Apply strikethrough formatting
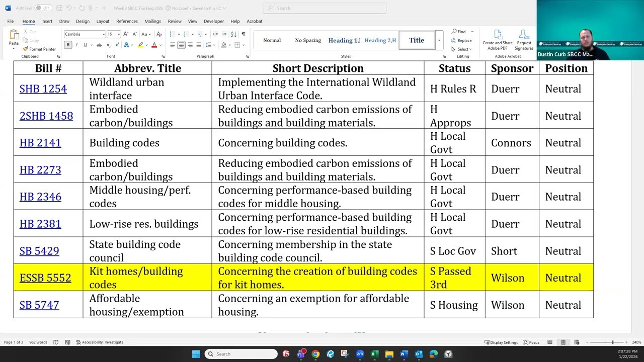The height and width of the screenshot is (362, 644). 99,45
